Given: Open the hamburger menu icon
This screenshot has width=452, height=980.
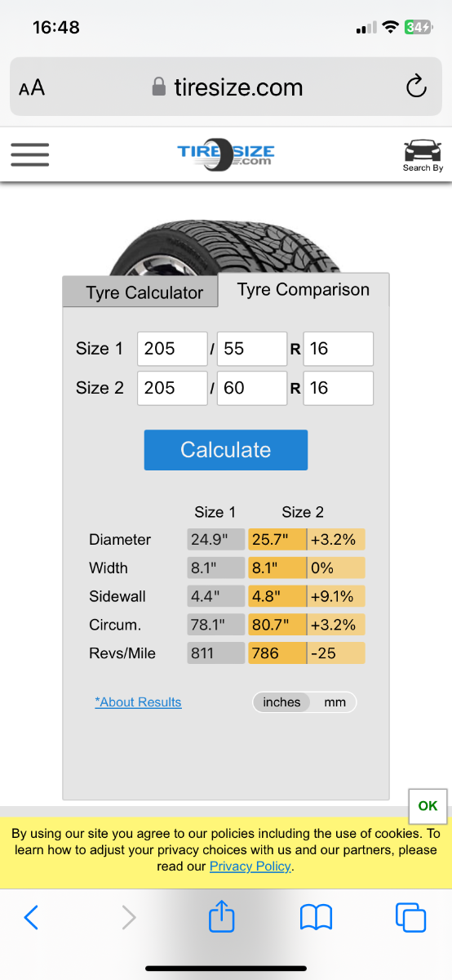Looking at the screenshot, I should [29, 154].
